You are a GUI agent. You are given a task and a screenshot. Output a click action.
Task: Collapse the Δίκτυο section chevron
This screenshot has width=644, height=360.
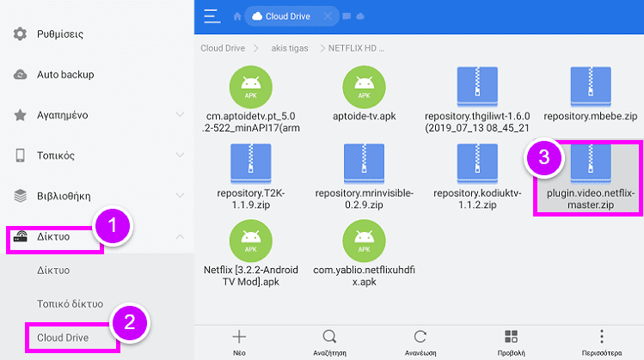[180, 236]
